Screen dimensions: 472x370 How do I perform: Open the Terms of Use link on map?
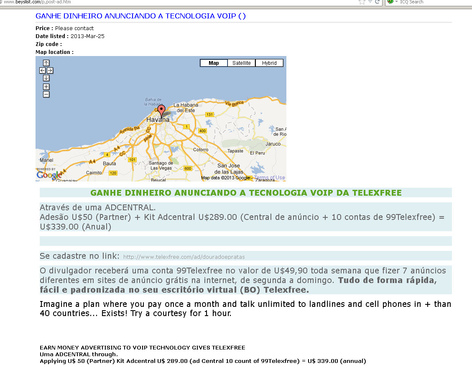(x=269, y=177)
